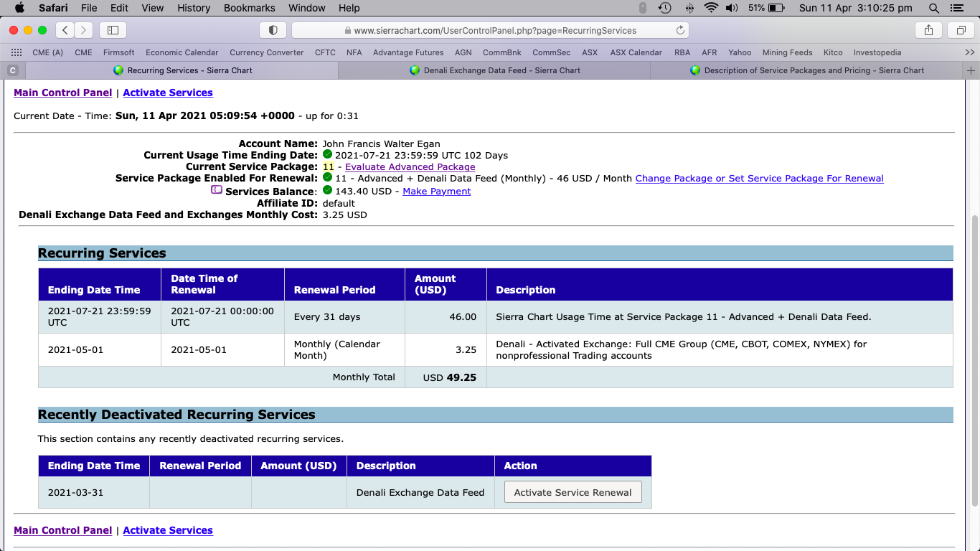The height and width of the screenshot is (551, 980).
Task: Open the NFA bookmark
Action: (x=354, y=52)
